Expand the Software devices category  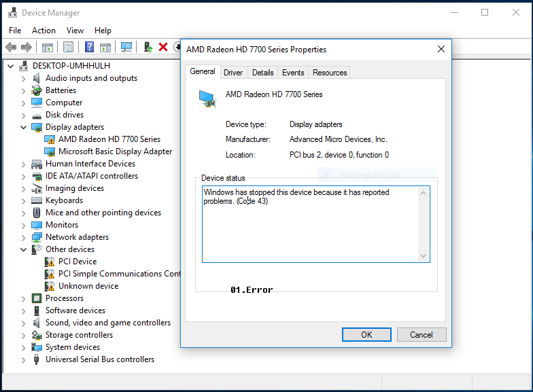click(23, 311)
